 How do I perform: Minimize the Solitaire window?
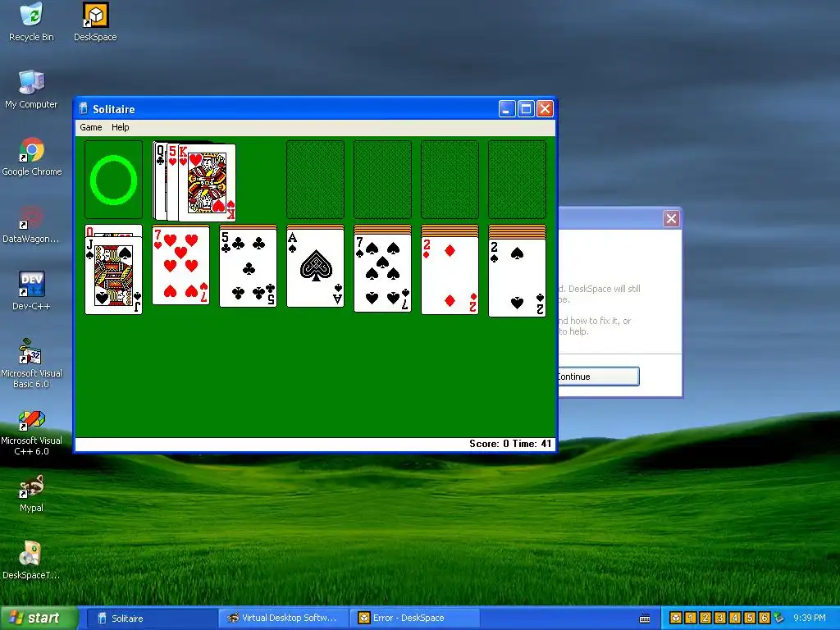[x=507, y=109]
